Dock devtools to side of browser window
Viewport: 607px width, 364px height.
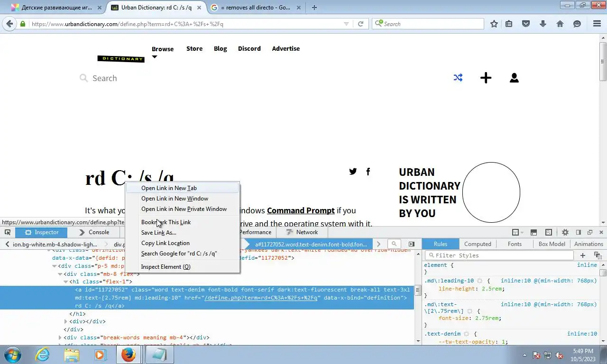click(579, 232)
